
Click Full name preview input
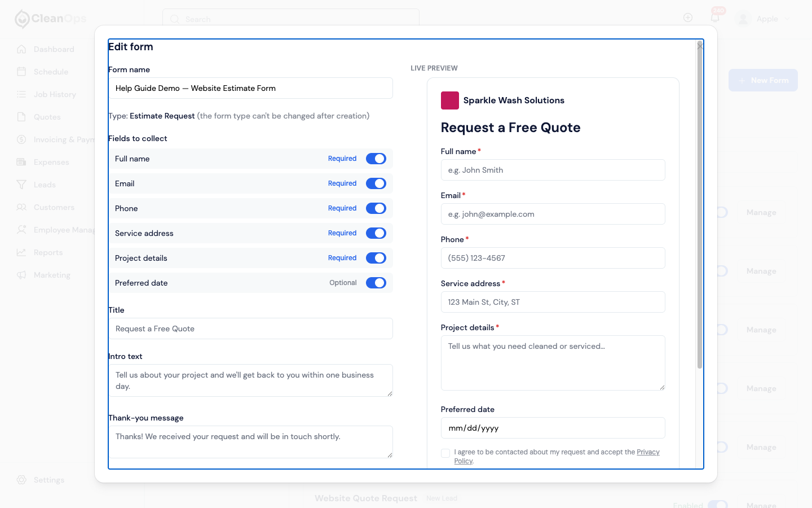click(553, 170)
